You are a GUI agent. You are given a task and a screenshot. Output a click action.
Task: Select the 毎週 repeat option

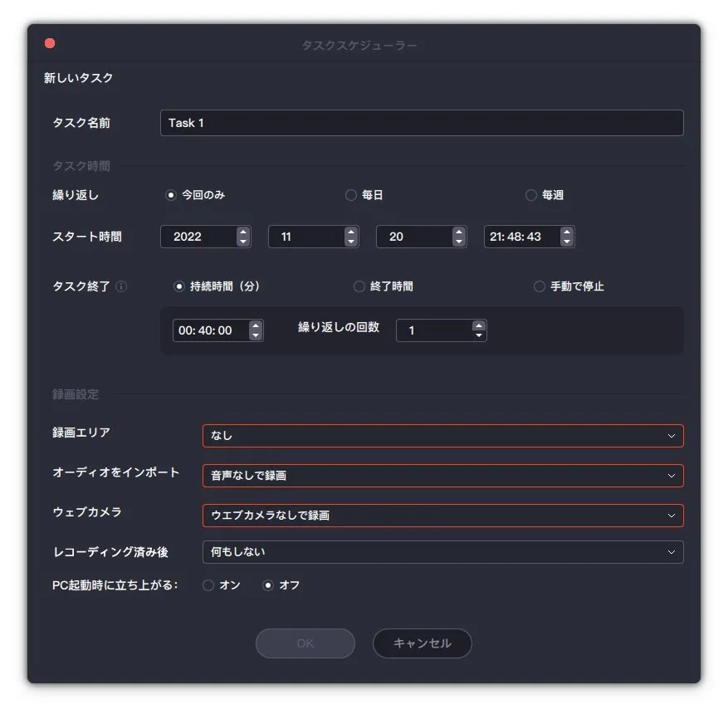[531, 195]
